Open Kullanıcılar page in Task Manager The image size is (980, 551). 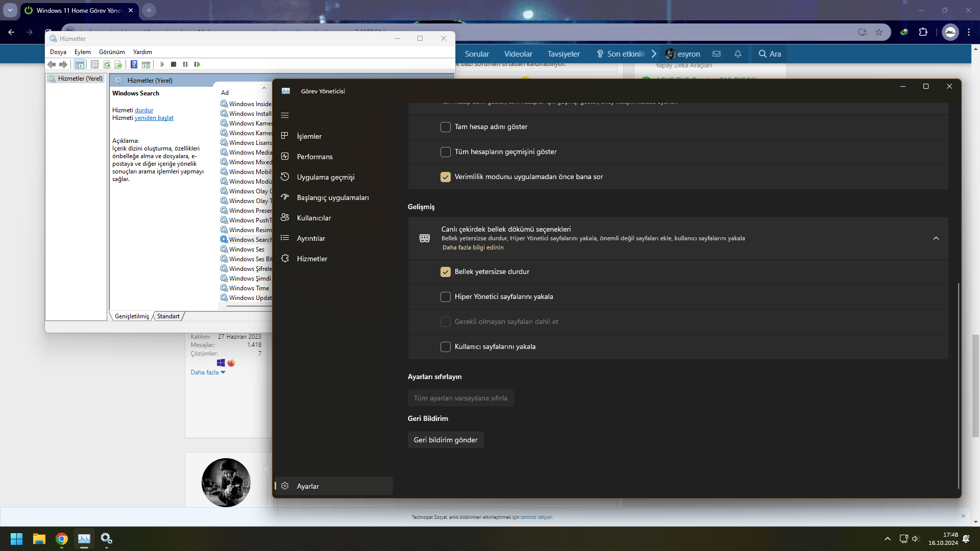[313, 218]
